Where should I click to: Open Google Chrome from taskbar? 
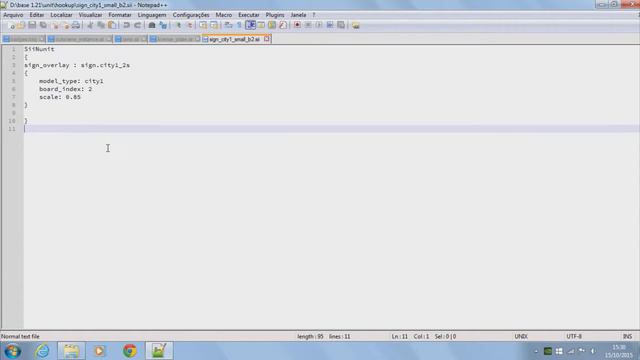[130, 351]
